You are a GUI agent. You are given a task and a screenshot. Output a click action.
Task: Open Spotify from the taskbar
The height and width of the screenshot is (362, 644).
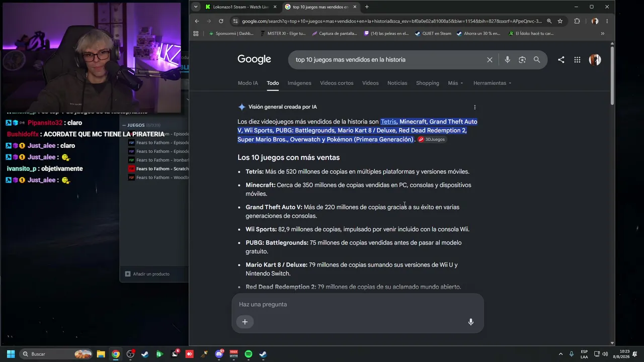(x=249, y=354)
